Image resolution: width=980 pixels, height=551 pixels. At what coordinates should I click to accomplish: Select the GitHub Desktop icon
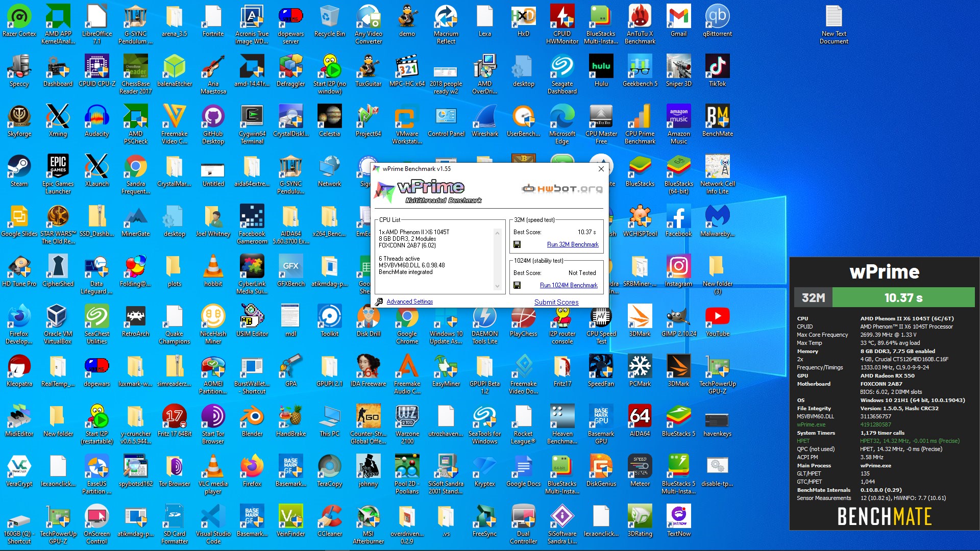(213, 124)
